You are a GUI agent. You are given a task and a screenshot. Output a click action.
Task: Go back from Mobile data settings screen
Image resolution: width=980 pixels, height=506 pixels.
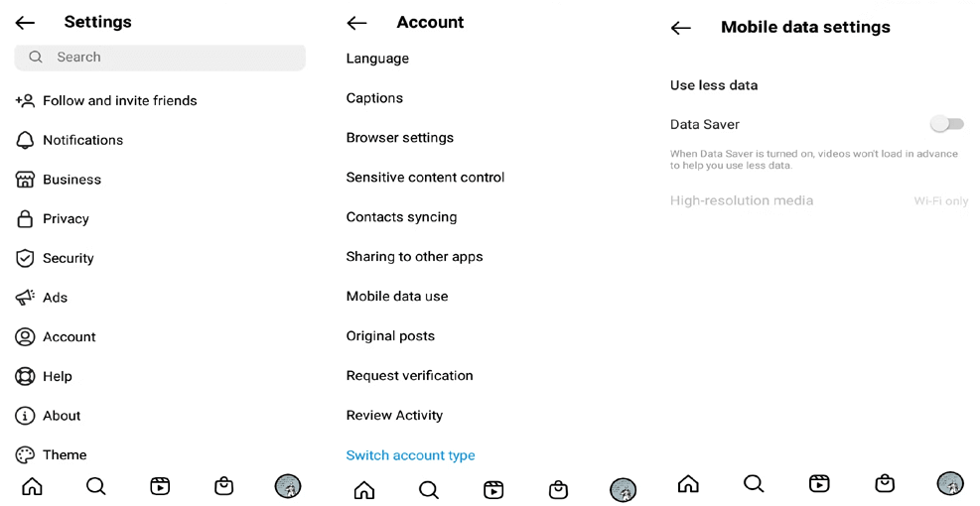(x=680, y=28)
